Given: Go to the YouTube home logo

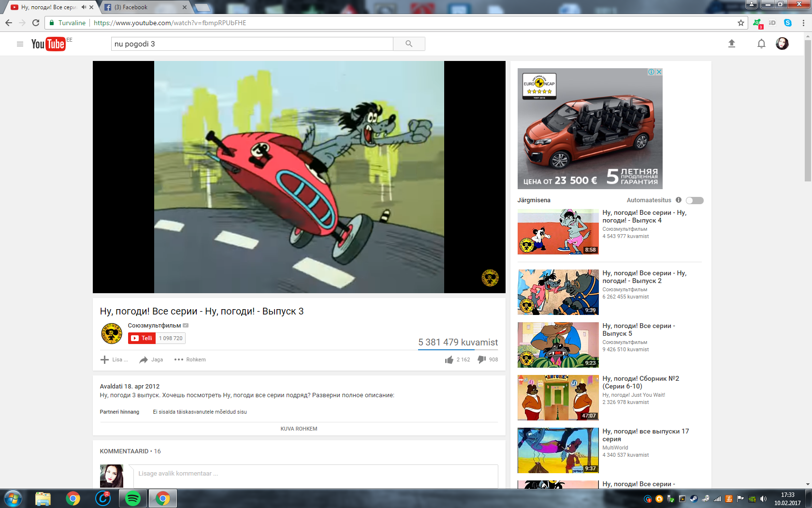Looking at the screenshot, I should pos(48,44).
